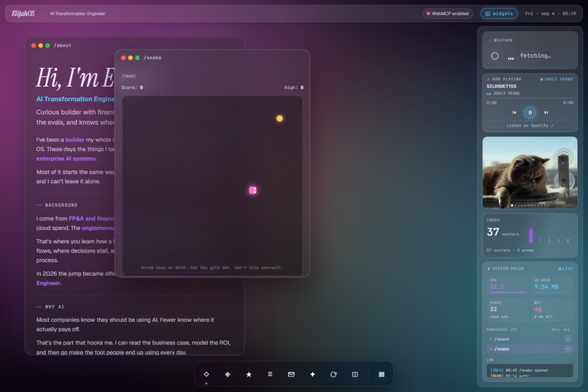
Task: Click the /snake window title text
Action: pyautogui.click(x=152, y=58)
